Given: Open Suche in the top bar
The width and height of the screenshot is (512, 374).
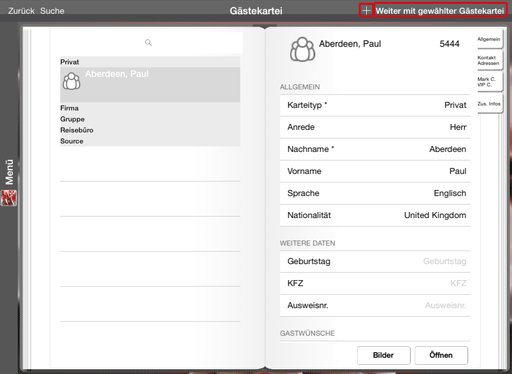Looking at the screenshot, I should 52,11.
